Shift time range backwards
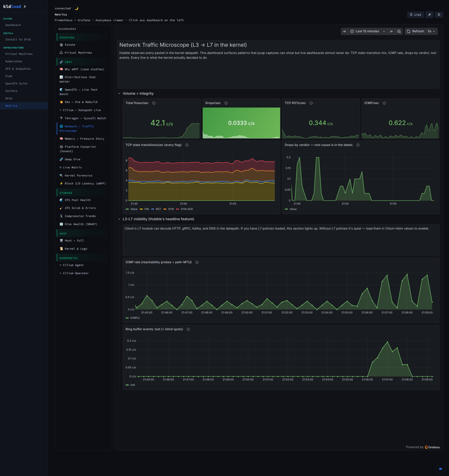 [345, 31]
